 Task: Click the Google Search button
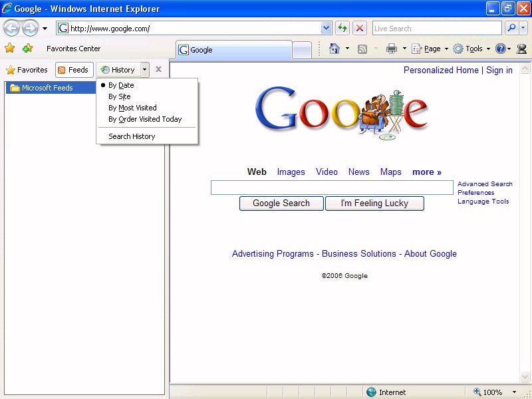tap(281, 203)
